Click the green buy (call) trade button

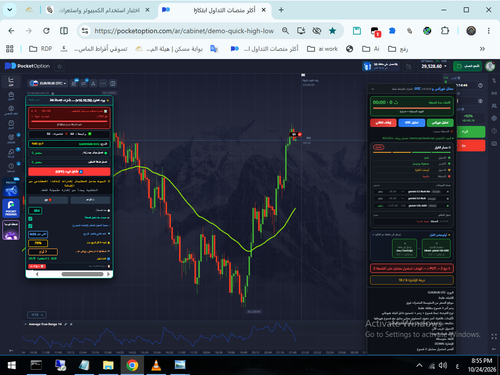471,132
